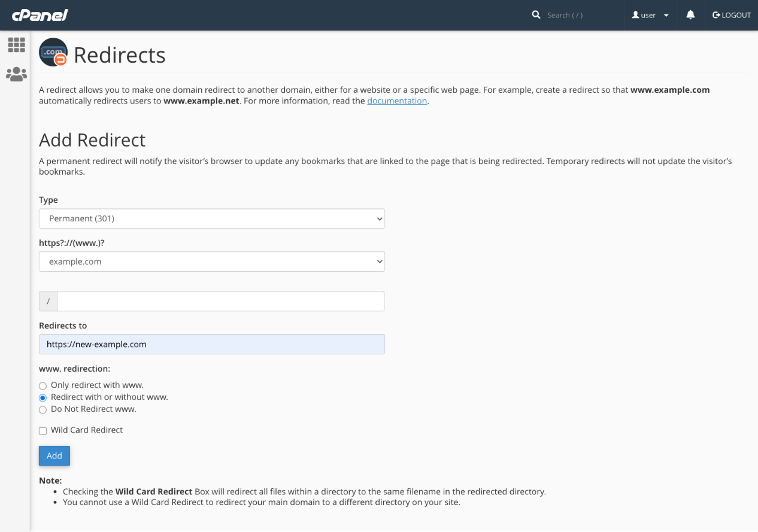Open the documentation link

click(396, 101)
